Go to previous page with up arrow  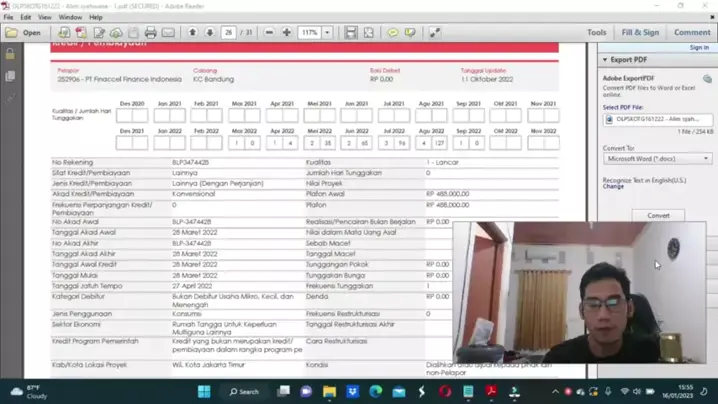click(193, 33)
